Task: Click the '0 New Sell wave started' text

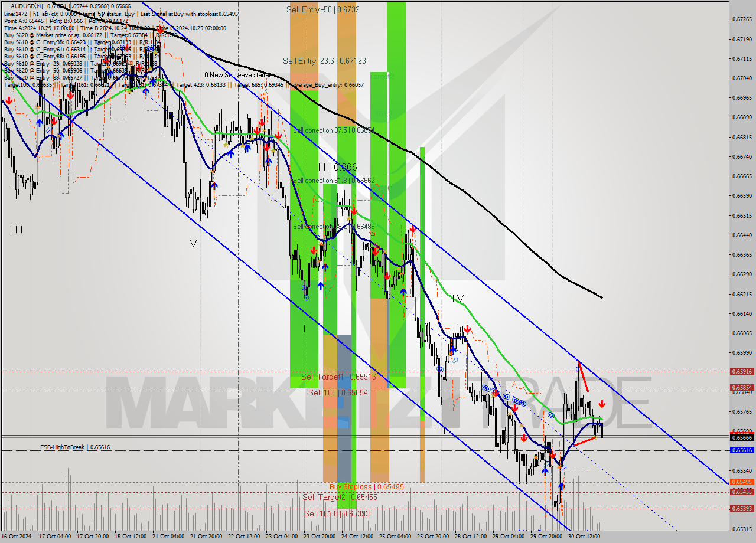Action: 239,75
